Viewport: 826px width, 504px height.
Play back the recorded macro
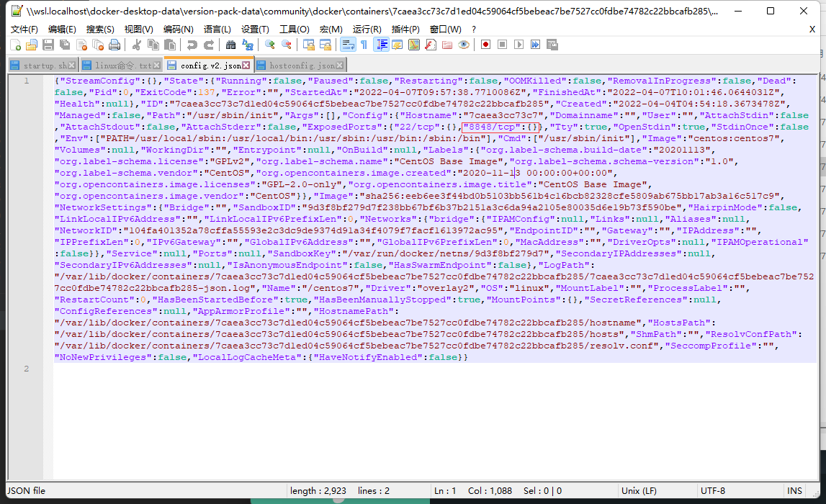[x=519, y=45]
